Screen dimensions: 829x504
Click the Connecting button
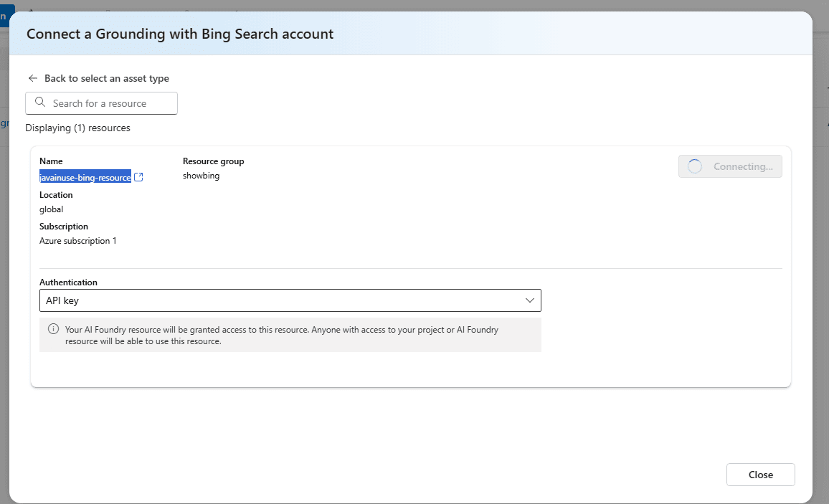(730, 166)
